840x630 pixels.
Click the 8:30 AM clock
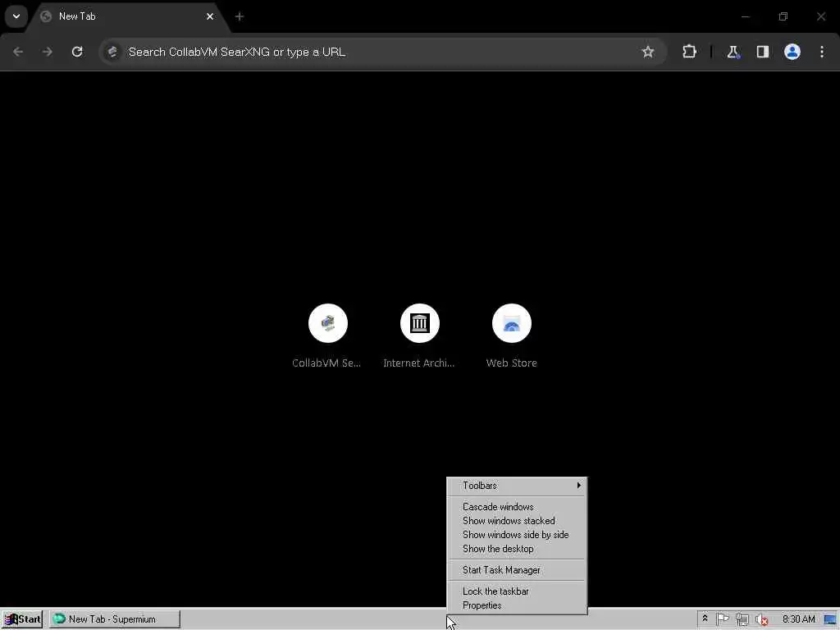(x=798, y=619)
